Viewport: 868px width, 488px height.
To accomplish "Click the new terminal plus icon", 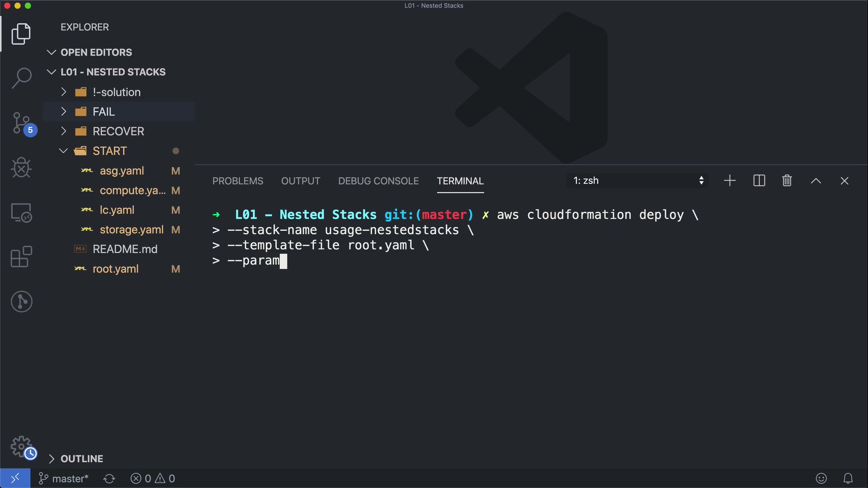I will click(730, 181).
